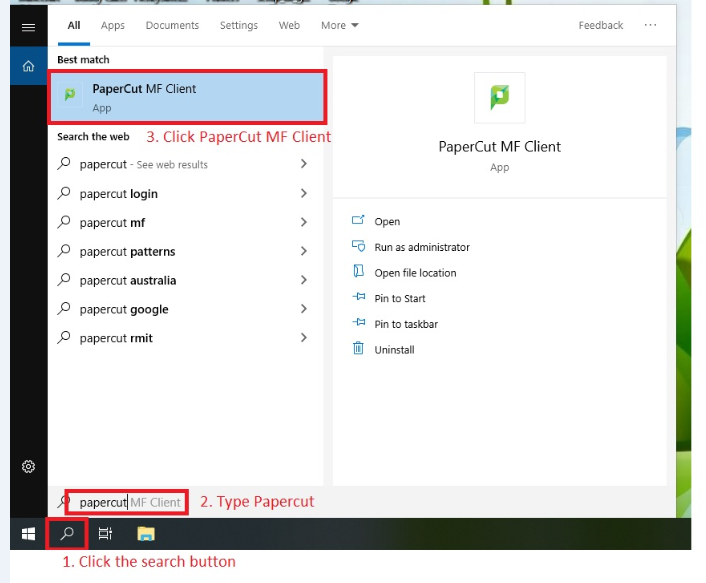This screenshot has height=583, width=706.
Task: Expand 'papercut - See web results' arrow
Action: click(304, 164)
